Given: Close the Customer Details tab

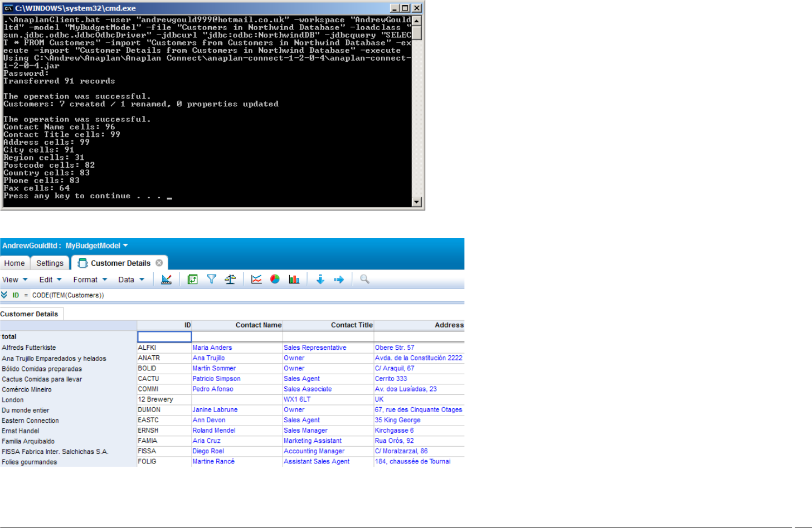Looking at the screenshot, I should 159,263.
